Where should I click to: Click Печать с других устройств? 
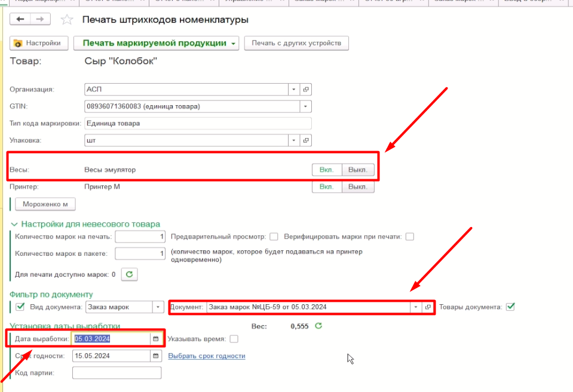296,43
